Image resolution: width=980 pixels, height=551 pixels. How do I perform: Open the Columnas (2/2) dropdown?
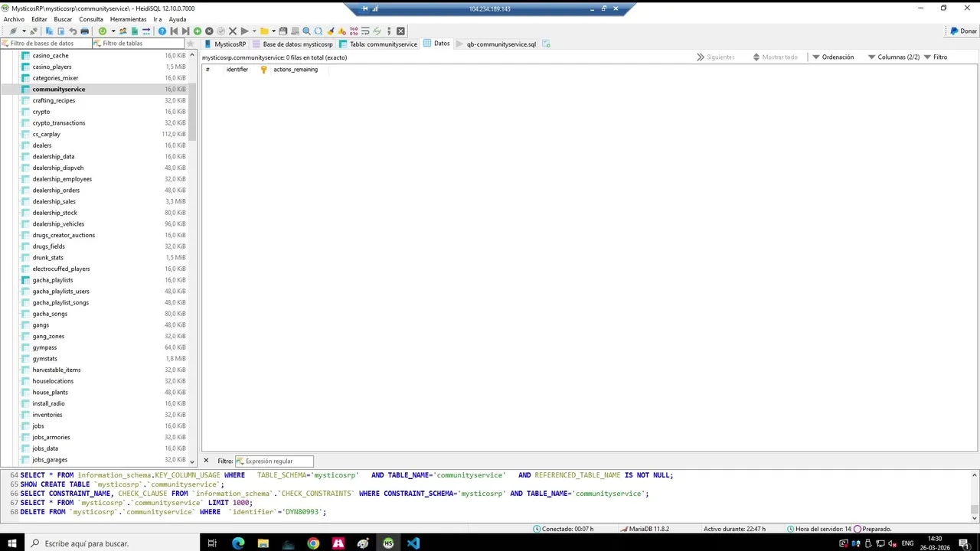coord(893,57)
